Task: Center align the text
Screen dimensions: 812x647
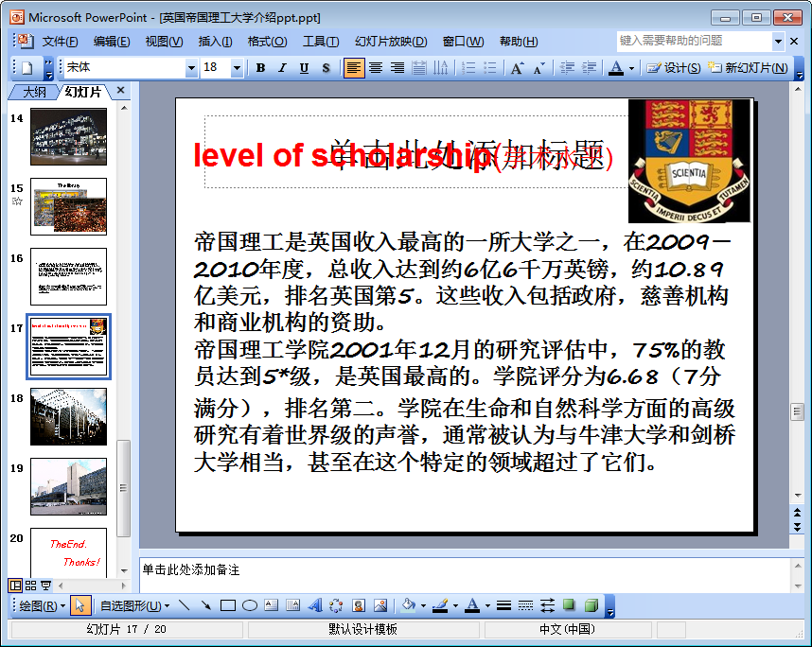Action: (376, 68)
